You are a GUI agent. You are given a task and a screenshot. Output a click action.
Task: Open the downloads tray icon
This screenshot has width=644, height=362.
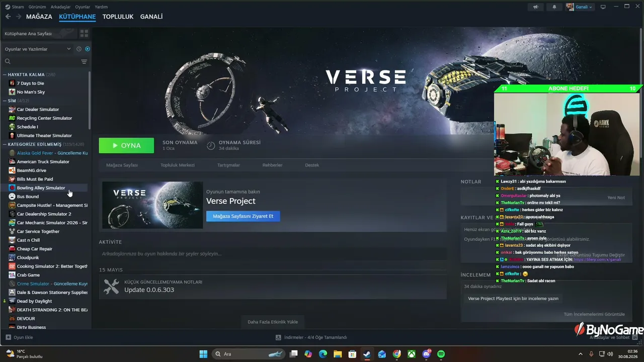coord(278,337)
